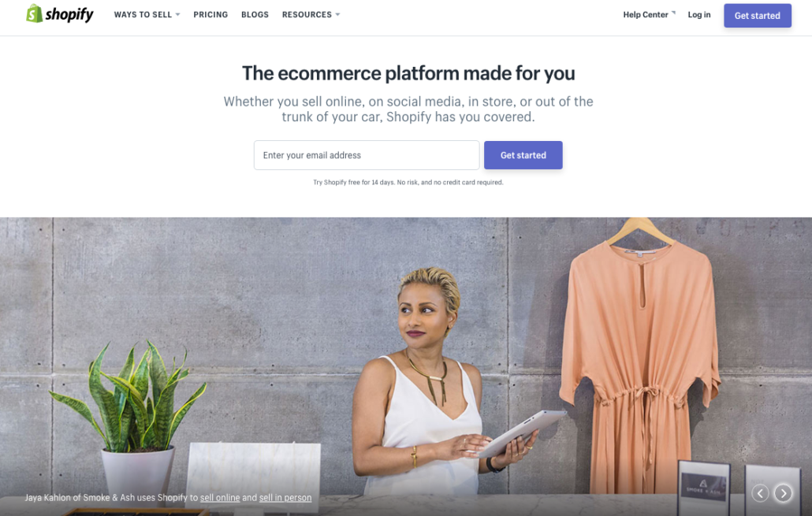Advance to the next slide with the right arrow
Image resolution: width=812 pixels, height=516 pixels.
(x=783, y=493)
